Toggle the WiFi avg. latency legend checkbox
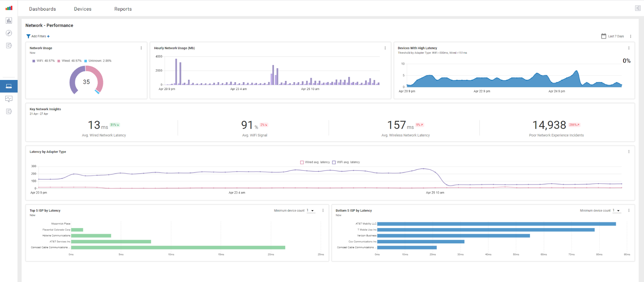644x282 pixels. [334, 162]
